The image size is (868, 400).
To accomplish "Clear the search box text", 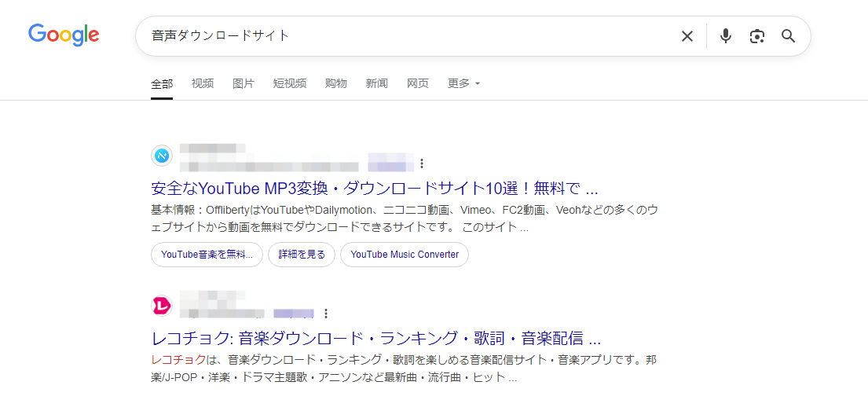I will 687,36.
